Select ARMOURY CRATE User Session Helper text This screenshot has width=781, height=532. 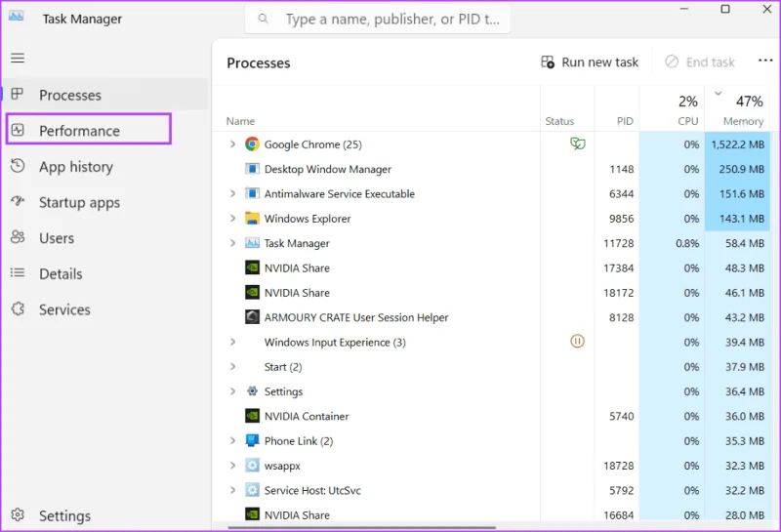(356, 317)
